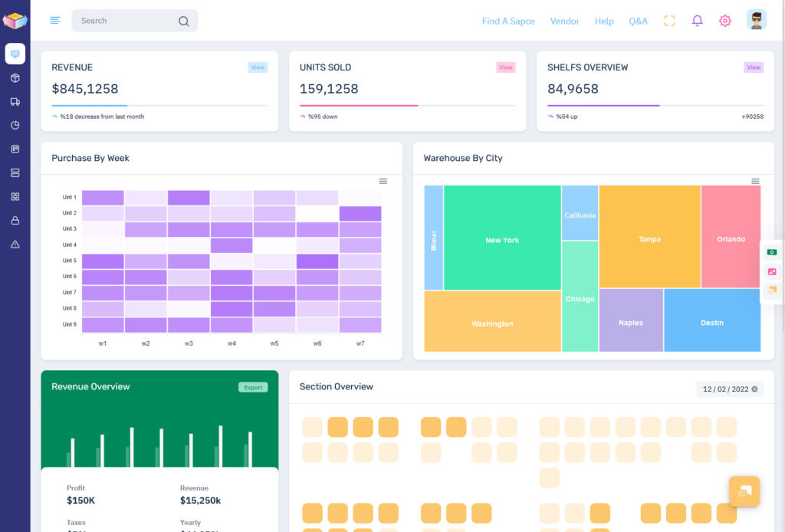The width and height of the screenshot is (785, 532).
Task: Click the colorful box logo
Action: coord(15,21)
